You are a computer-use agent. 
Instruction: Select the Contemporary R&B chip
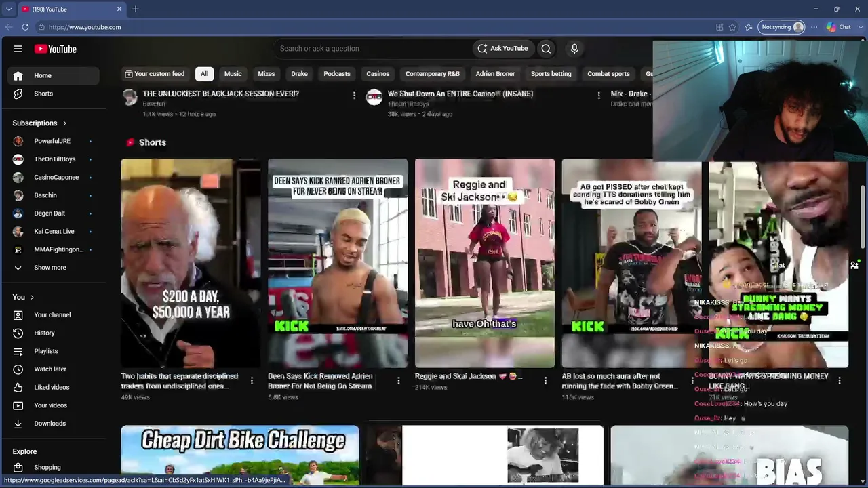pyautogui.click(x=433, y=74)
